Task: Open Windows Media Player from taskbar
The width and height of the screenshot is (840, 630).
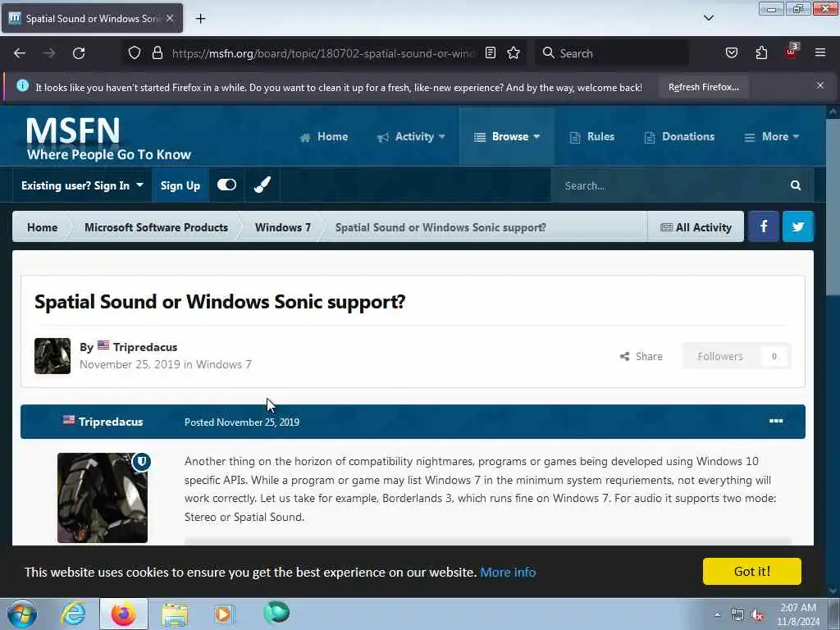Action: 224,614
